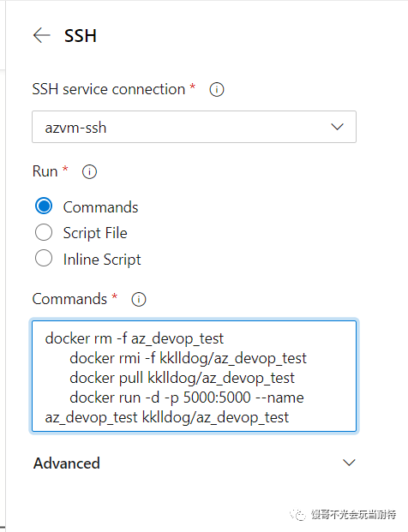The image size is (408, 532).
Task: Click the Script File label text
Action: click(x=95, y=233)
